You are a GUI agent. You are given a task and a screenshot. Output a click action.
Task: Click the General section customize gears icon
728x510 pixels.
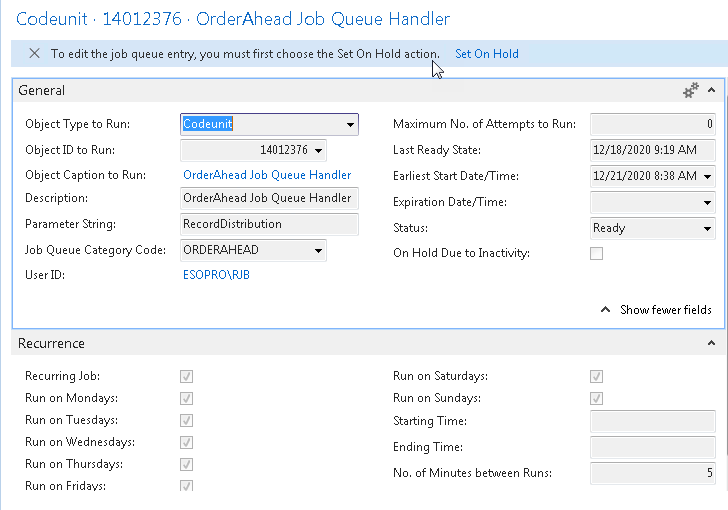point(691,91)
